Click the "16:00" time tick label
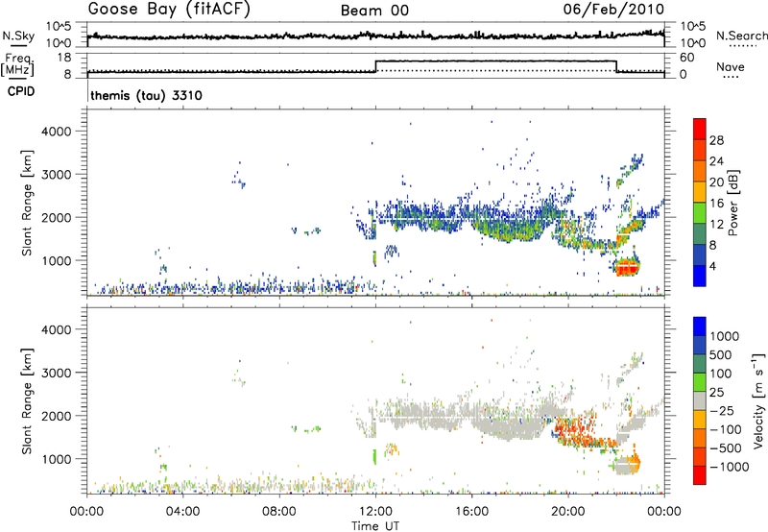The height and width of the screenshot is (532, 768). click(x=471, y=512)
